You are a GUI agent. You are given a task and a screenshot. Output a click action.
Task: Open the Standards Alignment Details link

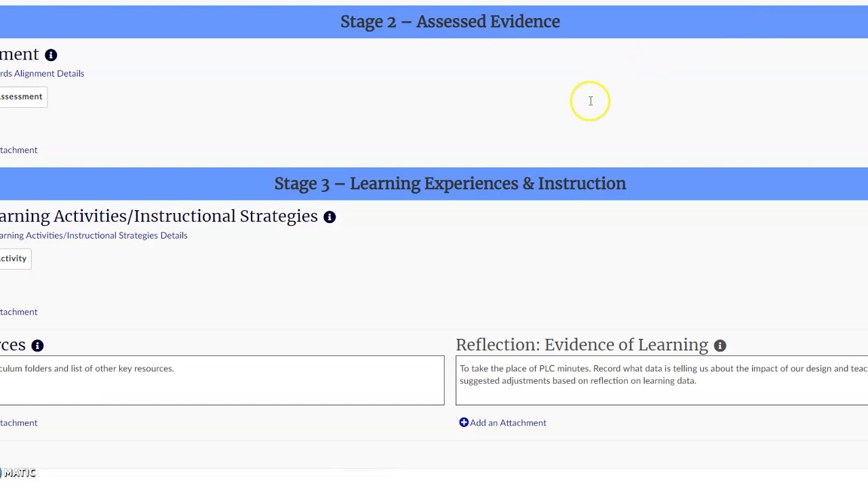[42, 73]
